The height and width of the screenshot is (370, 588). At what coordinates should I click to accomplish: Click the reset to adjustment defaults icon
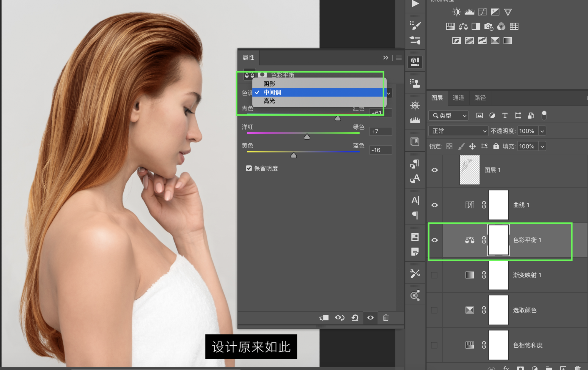[355, 318]
